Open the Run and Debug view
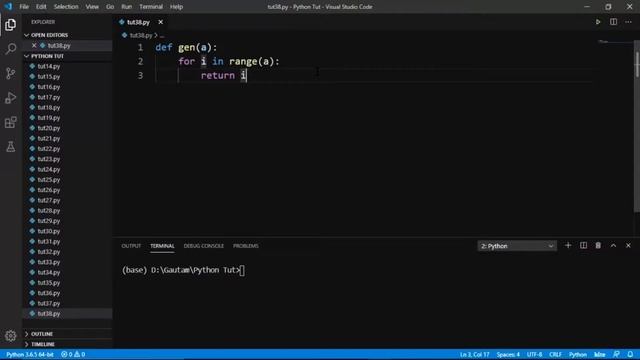The width and height of the screenshot is (640, 360). click(11, 98)
